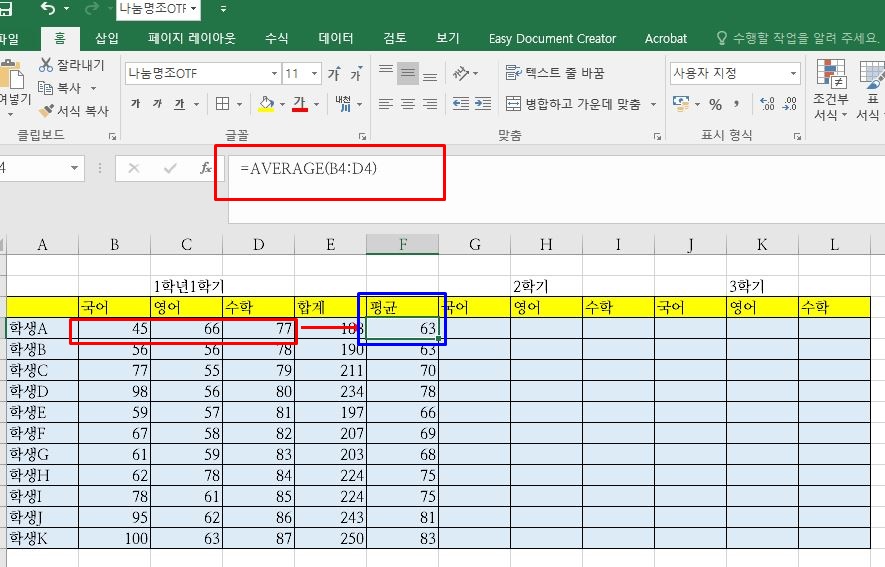885x567 pixels.
Task: Click the Redo icon in quick access toolbar
Action: pyautogui.click(x=91, y=8)
